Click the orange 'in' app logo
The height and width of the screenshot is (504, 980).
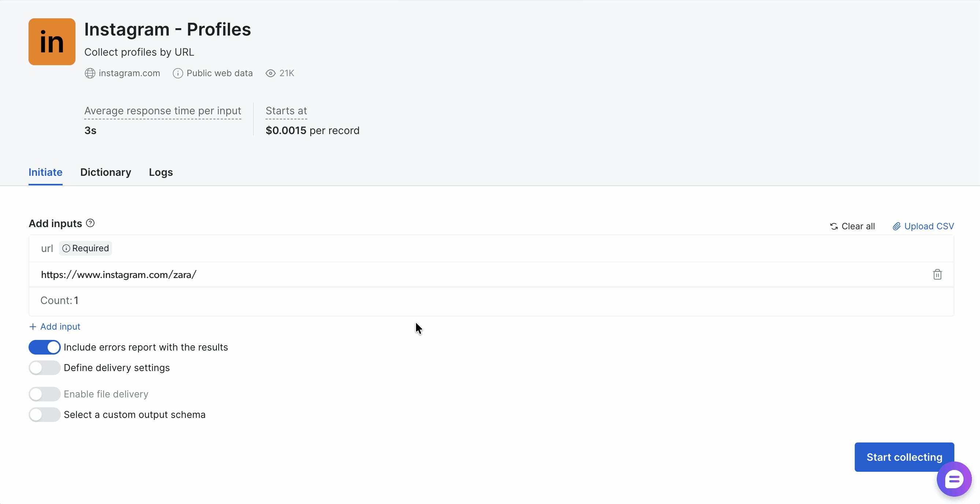(52, 42)
